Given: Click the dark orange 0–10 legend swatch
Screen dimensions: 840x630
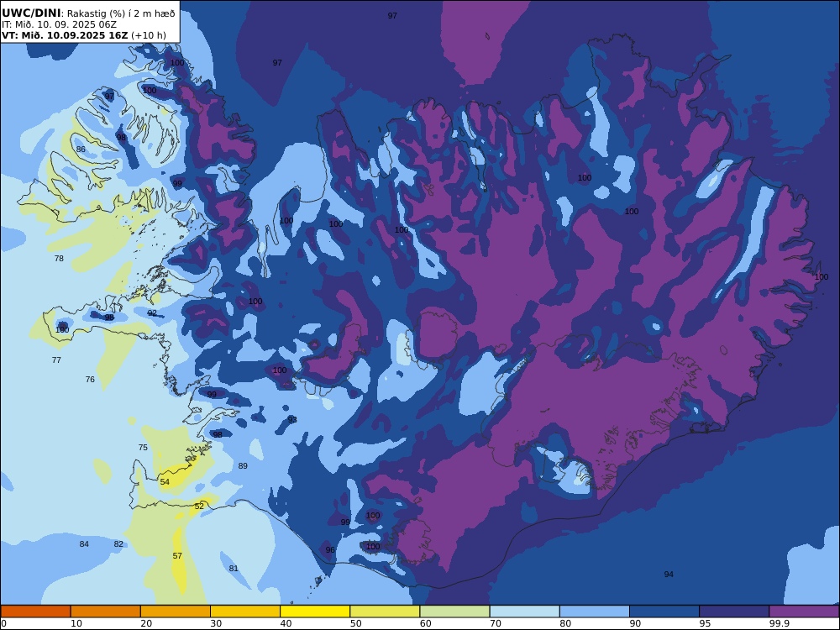Looking at the screenshot, I should click(x=35, y=612).
